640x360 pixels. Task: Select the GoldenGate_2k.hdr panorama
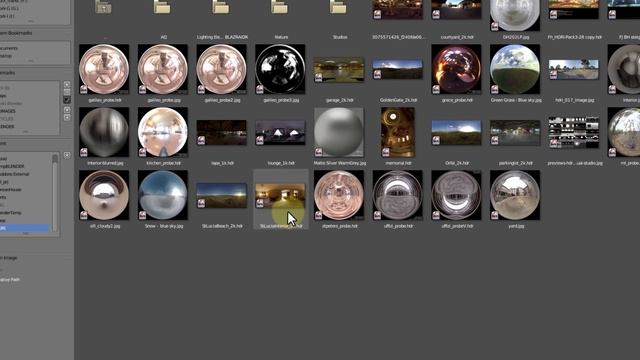click(x=398, y=69)
